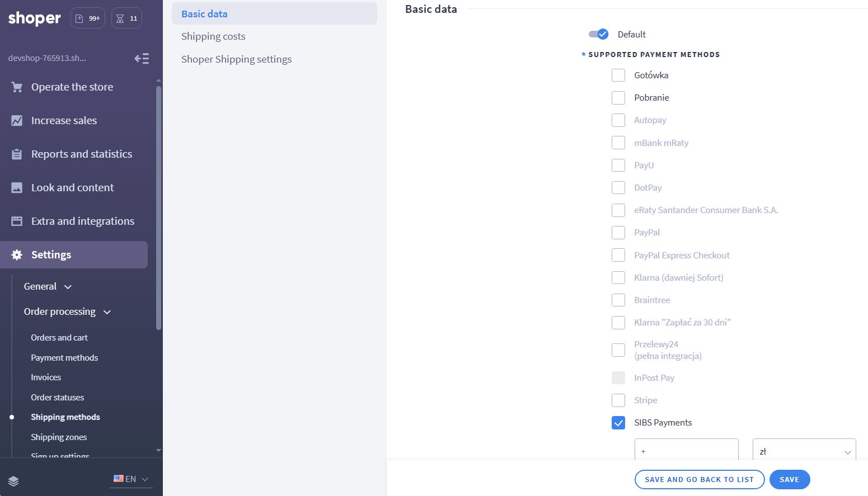The image size is (868, 496).
Task: Click the shopping cart Operate the store icon
Action: [x=17, y=87]
